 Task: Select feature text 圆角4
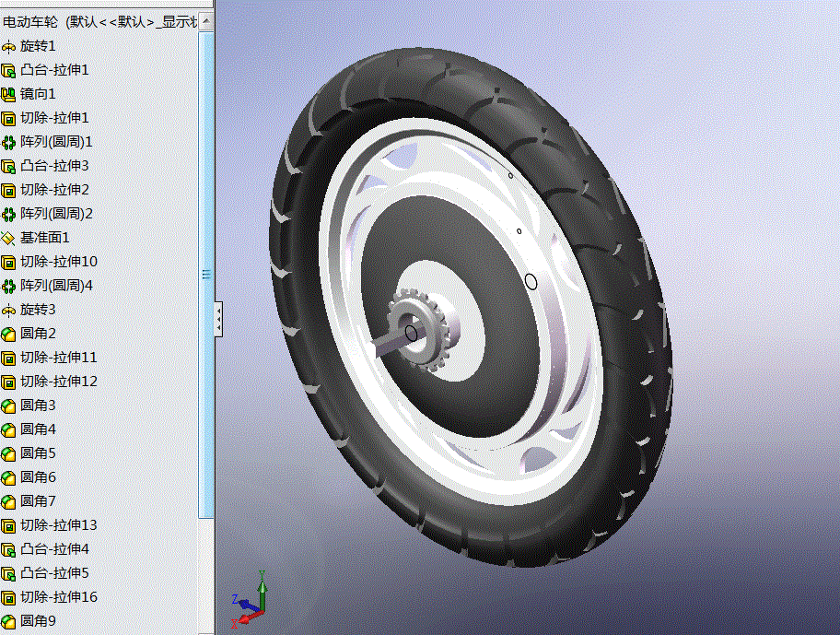tap(38, 429)
